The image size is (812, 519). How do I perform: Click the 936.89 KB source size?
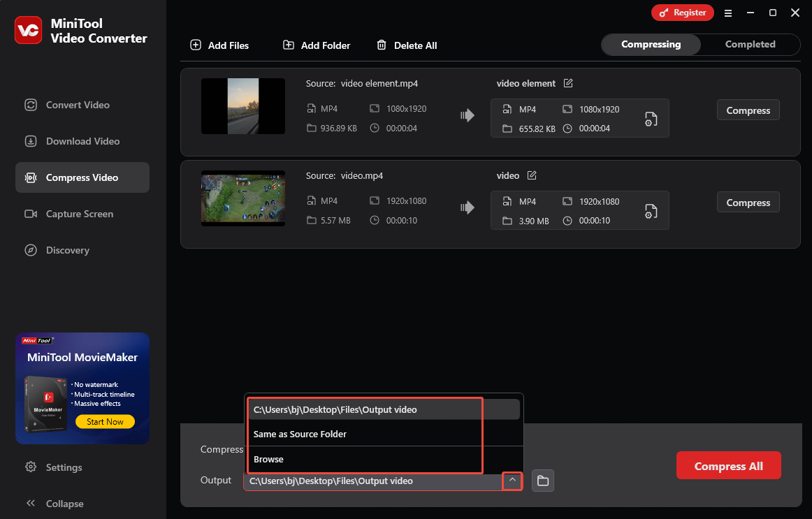point(339,129)
